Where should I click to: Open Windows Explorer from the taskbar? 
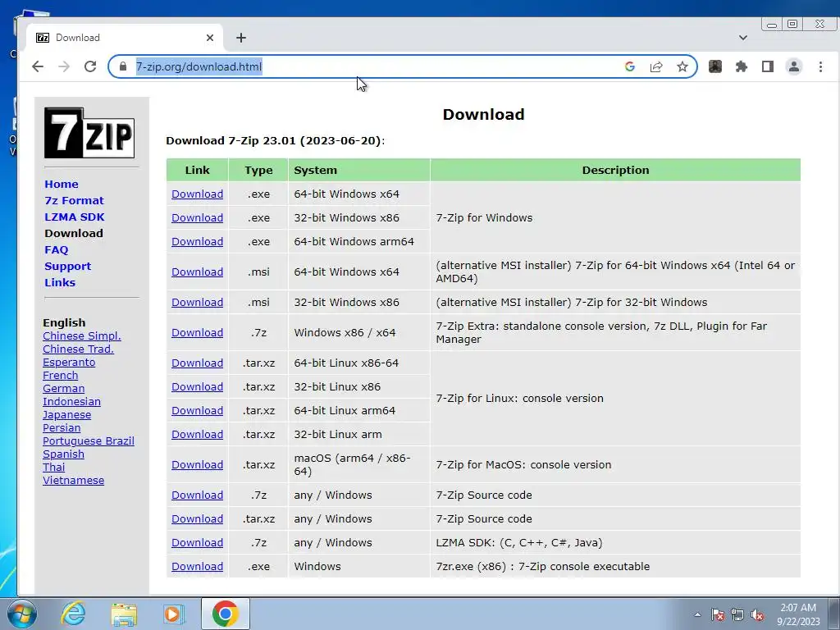[x=124, y=614]
